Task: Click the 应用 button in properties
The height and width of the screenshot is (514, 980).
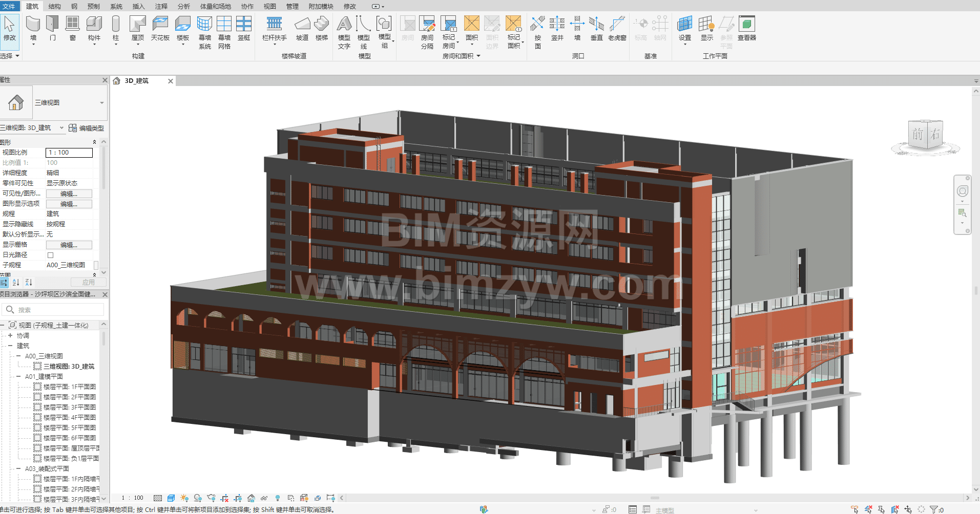Action: point(89,282)
